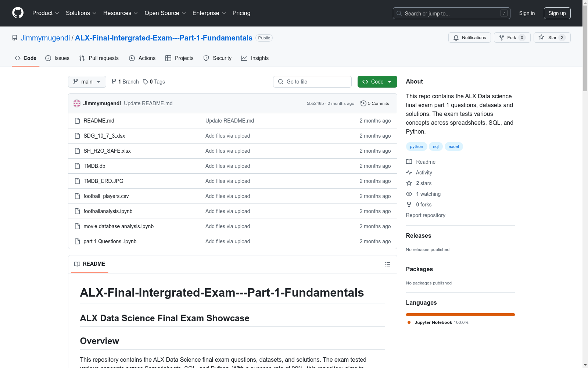Open the Solutions dropdown menu
The width and height of the screenshot is (588, 368).
(x=81, y=13)
